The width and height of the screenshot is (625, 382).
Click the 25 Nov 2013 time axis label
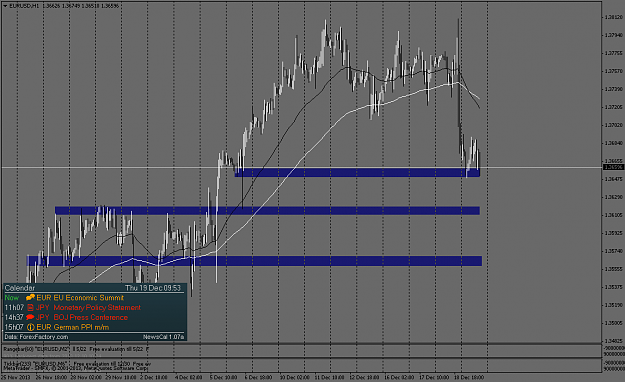pyautogui.click(x=16, y=377)
